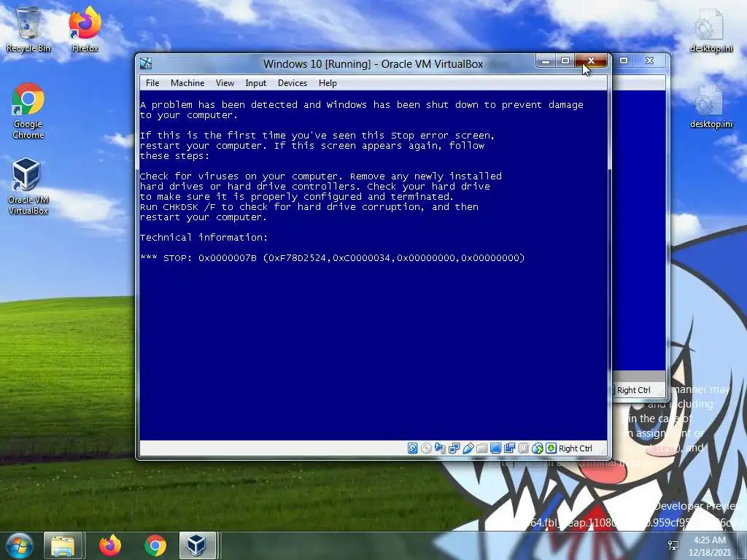
Task: Click the STOP: 0x0000007B error line
Action: click(x=332, y=257)
